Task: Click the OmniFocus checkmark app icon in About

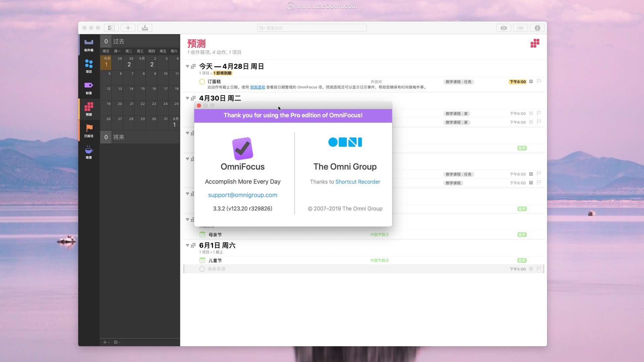Action: click(243, 148)
